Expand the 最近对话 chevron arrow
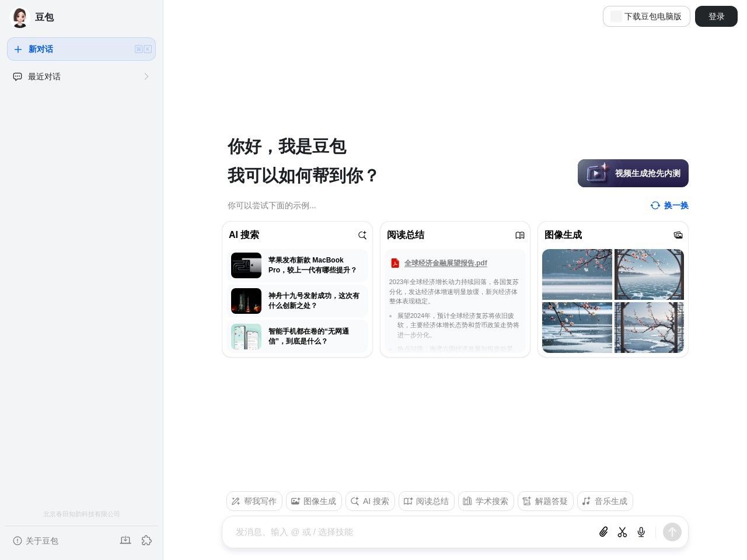Screen dimensions: 747x560 tap(146, 76)
